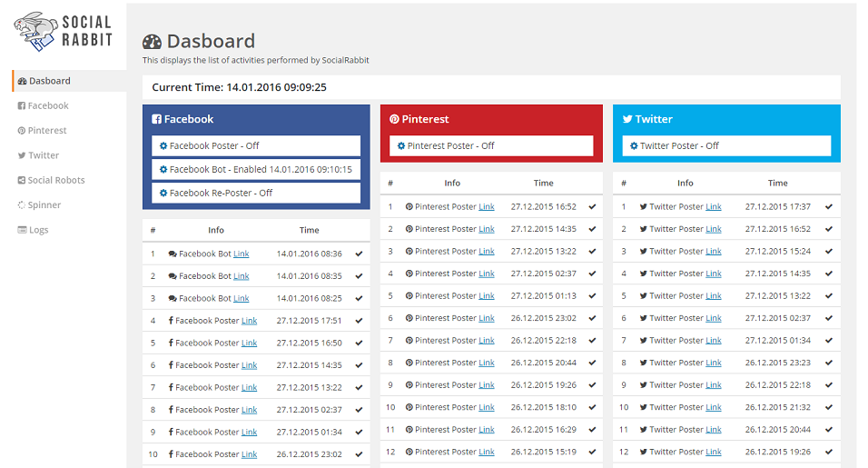This screenshot has height=468, width=868.
Task: Open Social Robots in the sidebar
Action: pos(51,181)
